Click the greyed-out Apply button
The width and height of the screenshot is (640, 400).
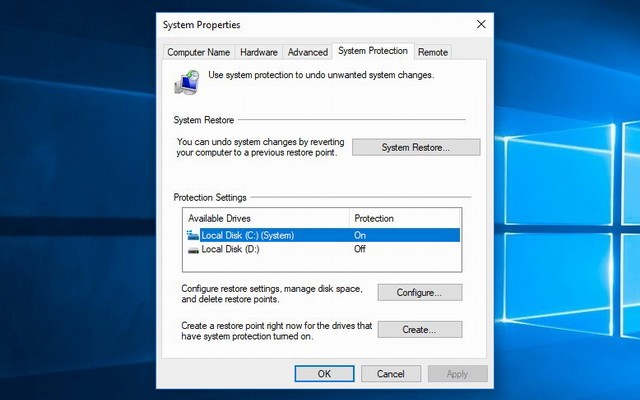click(457, 374)
